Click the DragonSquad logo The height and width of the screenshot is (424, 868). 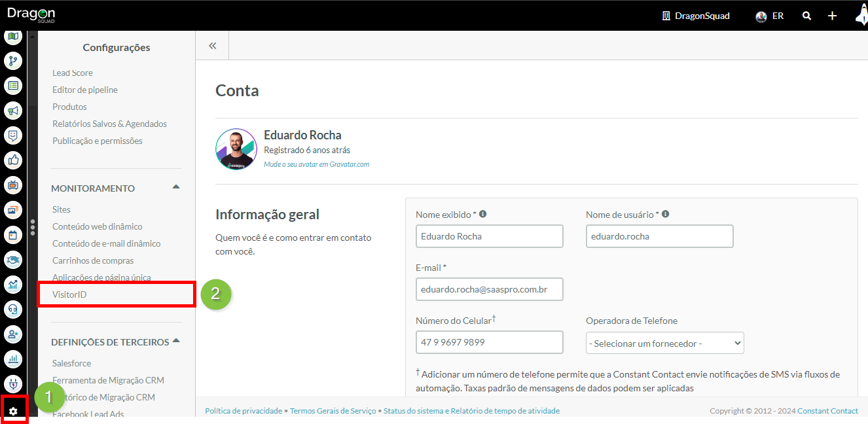[x=31, y=14]
